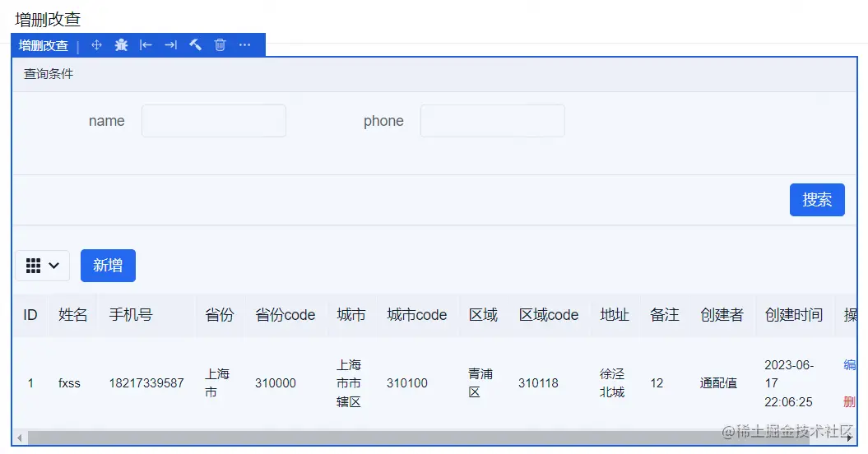The width and height of the screenshot is (868, 454).
Task: Focus the phone input field
Action: point(493,121)
